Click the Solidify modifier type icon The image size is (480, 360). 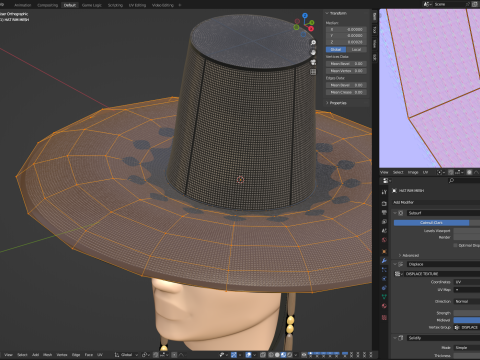[x=401, y=338]
